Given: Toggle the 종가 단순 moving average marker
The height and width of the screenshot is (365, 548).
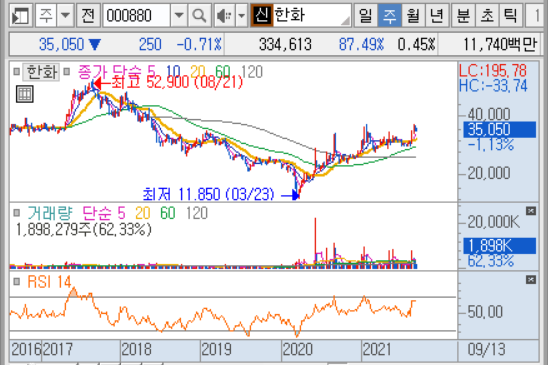Looking at the screenshot, I should pos(66,72).
